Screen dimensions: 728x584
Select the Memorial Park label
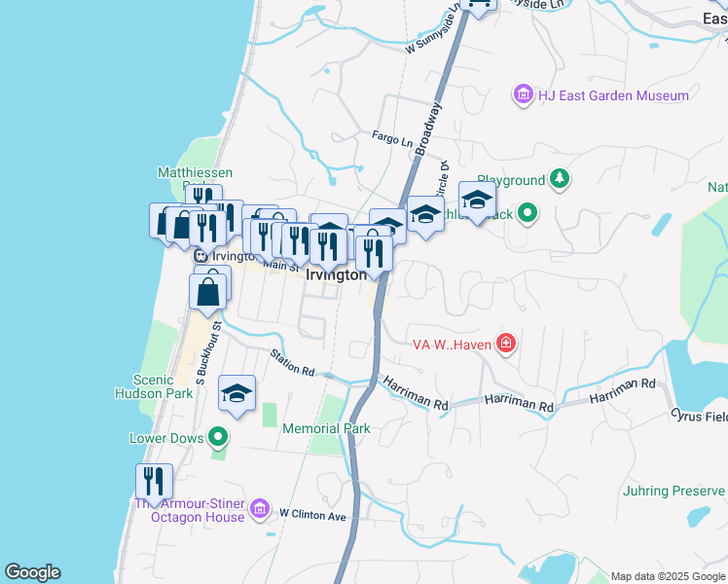point(326,428)
